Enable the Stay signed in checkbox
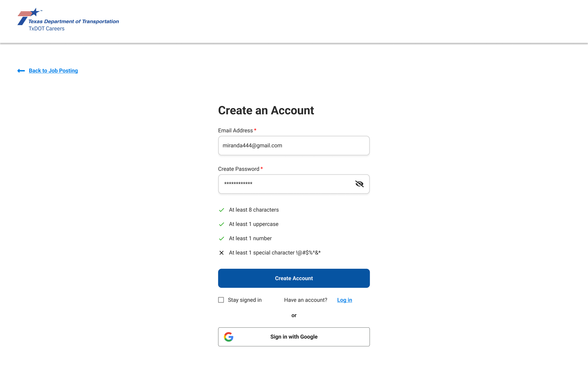588x380 pixels. [221, 300]
